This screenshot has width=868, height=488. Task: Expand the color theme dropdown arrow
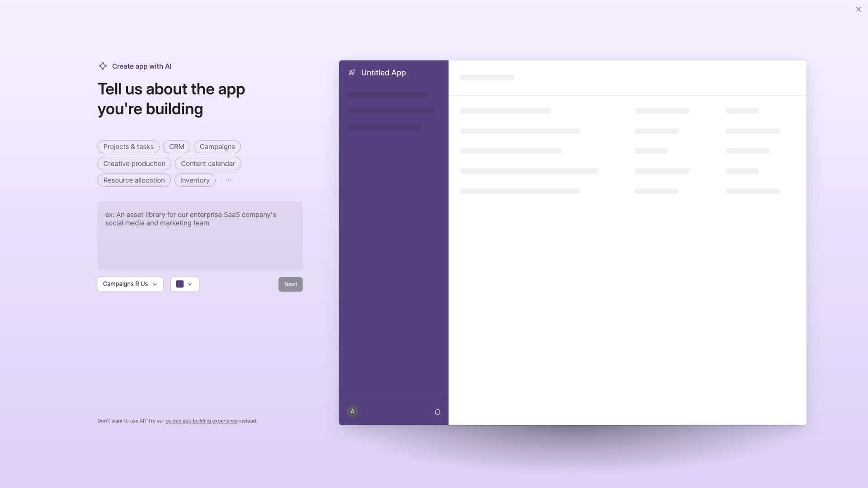(x=190, y=284)
